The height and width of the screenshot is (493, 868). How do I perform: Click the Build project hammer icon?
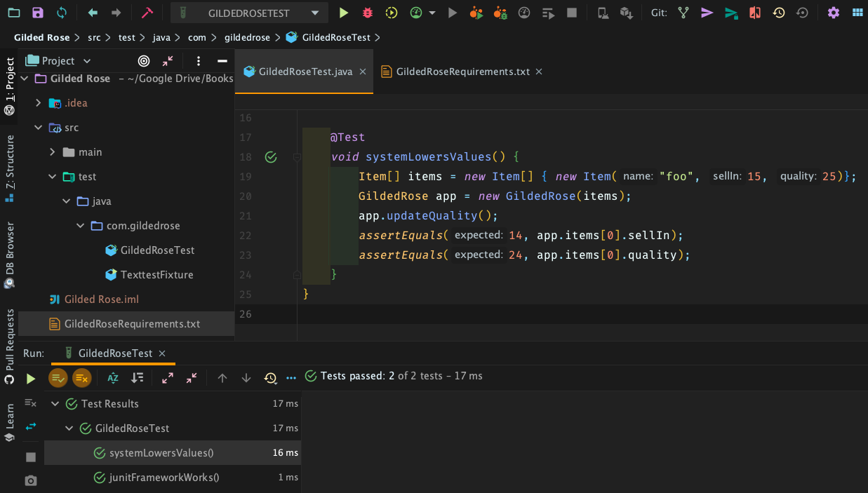(x=147, y=13)
